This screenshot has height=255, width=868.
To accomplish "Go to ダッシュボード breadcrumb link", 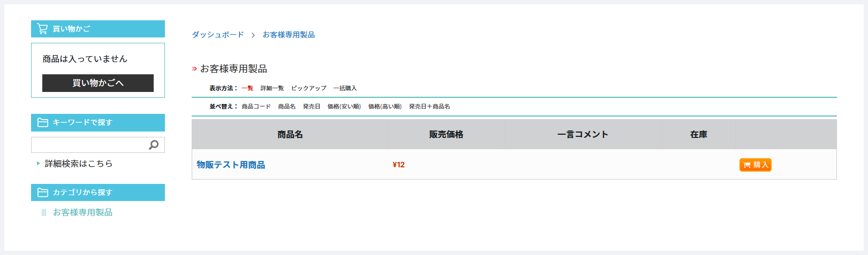I will 218,35.
